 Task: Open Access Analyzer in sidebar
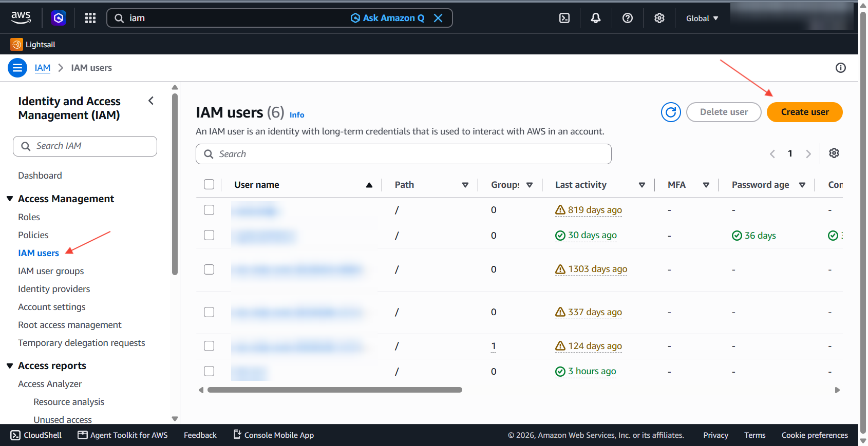point(50,384)
